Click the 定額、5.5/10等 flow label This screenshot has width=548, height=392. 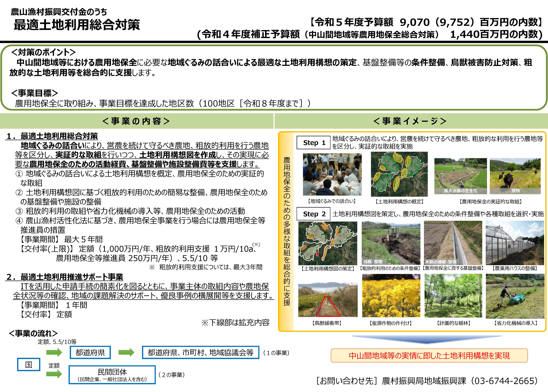coord(57,342)
